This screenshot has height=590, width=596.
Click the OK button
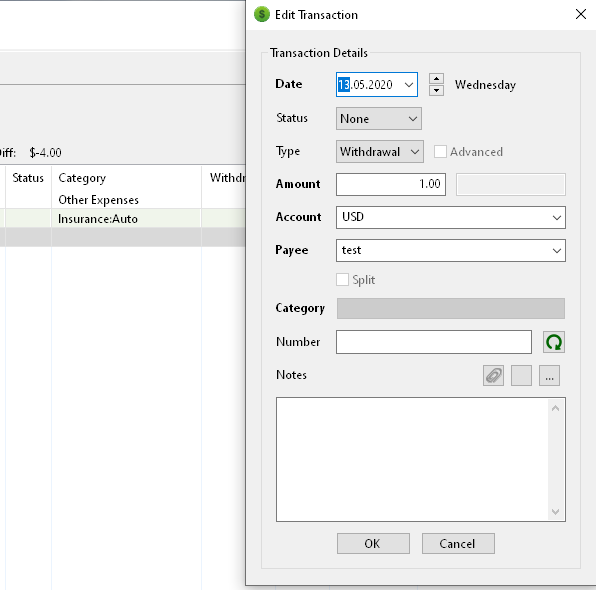(x=373, y=544)
